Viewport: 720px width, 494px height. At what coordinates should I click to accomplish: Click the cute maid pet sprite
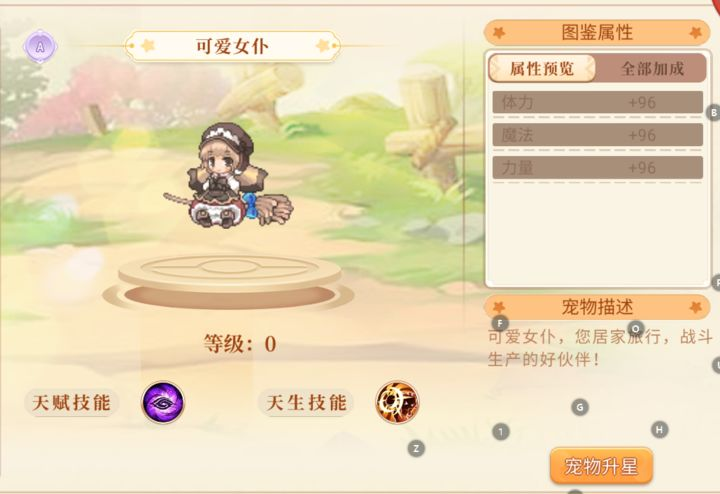[x=228, y=175]
